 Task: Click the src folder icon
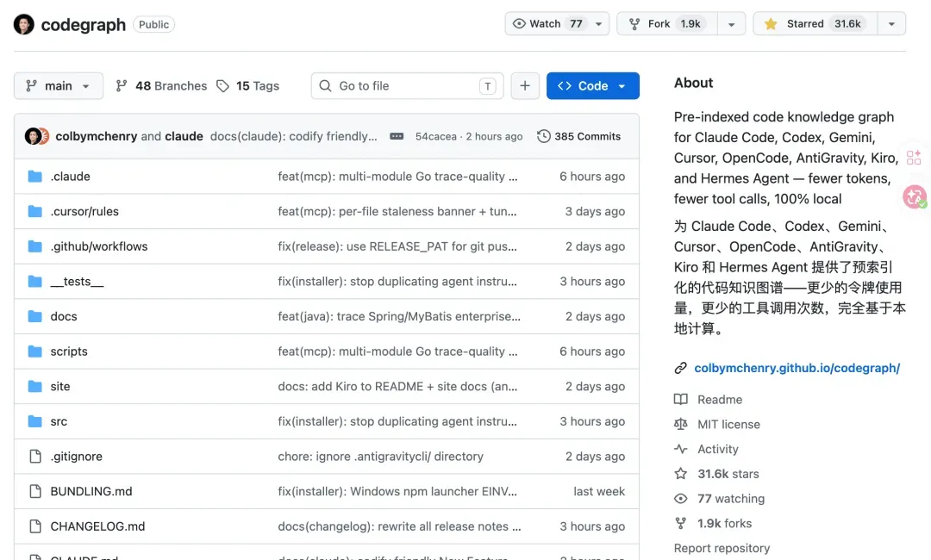(35, 421)
